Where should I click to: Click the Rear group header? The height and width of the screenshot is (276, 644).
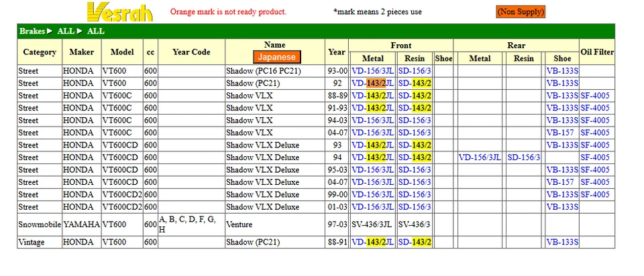517,46
